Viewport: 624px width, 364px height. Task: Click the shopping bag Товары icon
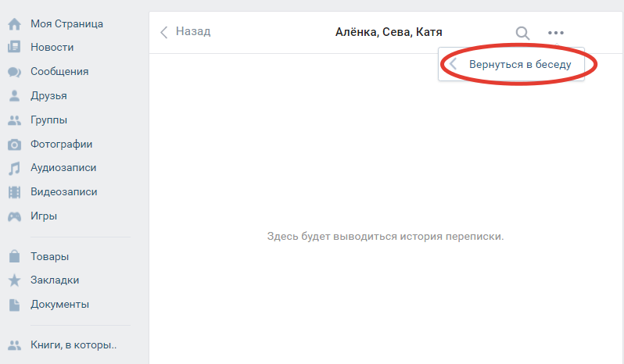click(14, 256)
